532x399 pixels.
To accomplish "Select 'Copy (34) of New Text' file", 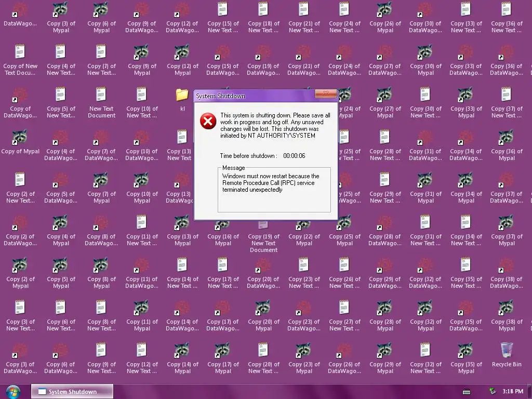I will pyautogui.click(x=466, y=230).
